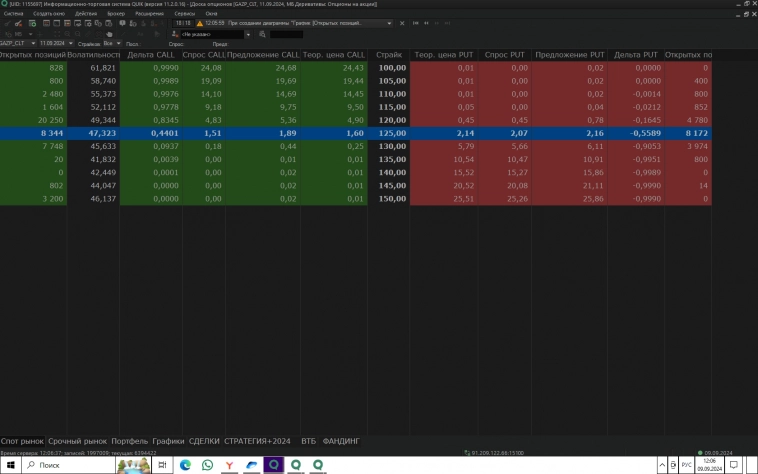Image resolution: width=758 pixels, height=474 pixels.
Task: Select the highlighted 125,00 strike row
Action: click(x=389, y=132)
